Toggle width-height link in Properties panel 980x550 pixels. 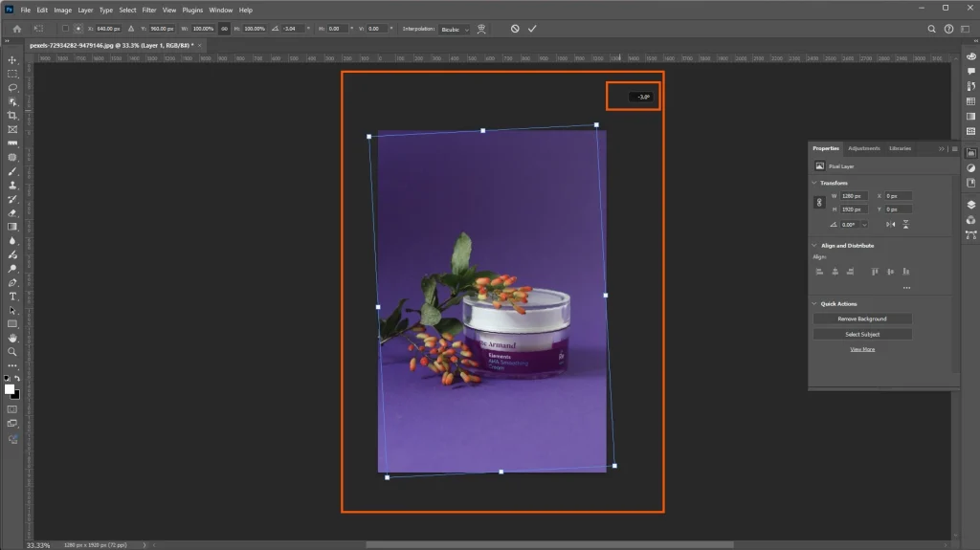point(819,203)
